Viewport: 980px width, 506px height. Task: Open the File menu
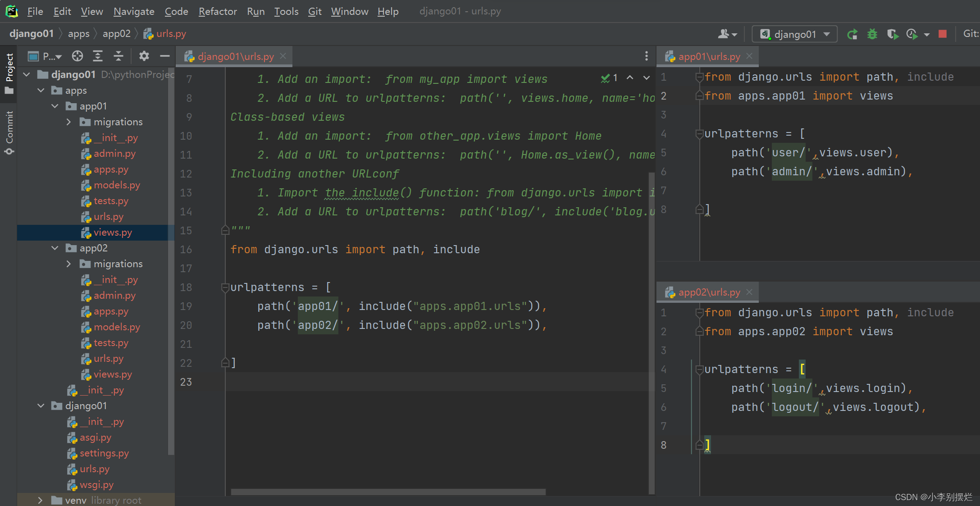click(35, 11)
